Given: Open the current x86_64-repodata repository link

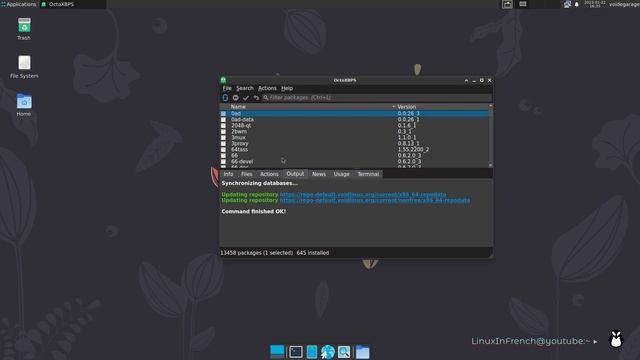Looking at the screenshot, I should (363, 194).
